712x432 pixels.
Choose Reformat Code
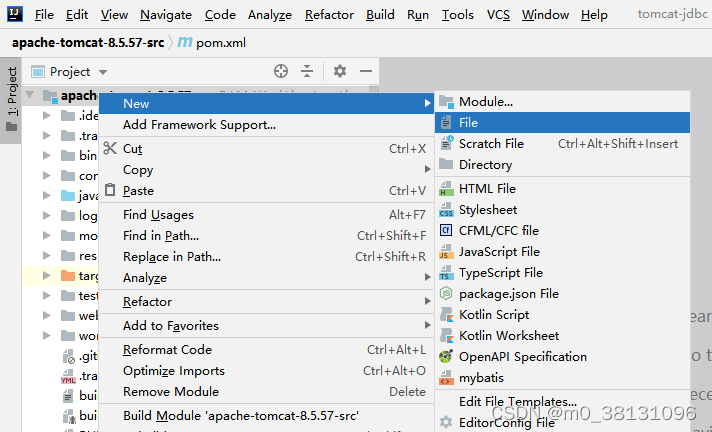point(267,349)
